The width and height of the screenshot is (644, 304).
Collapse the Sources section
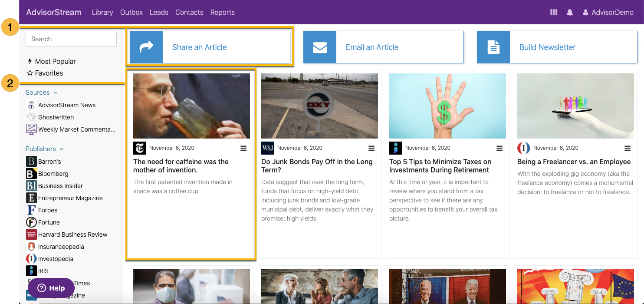tap(42, 93)
